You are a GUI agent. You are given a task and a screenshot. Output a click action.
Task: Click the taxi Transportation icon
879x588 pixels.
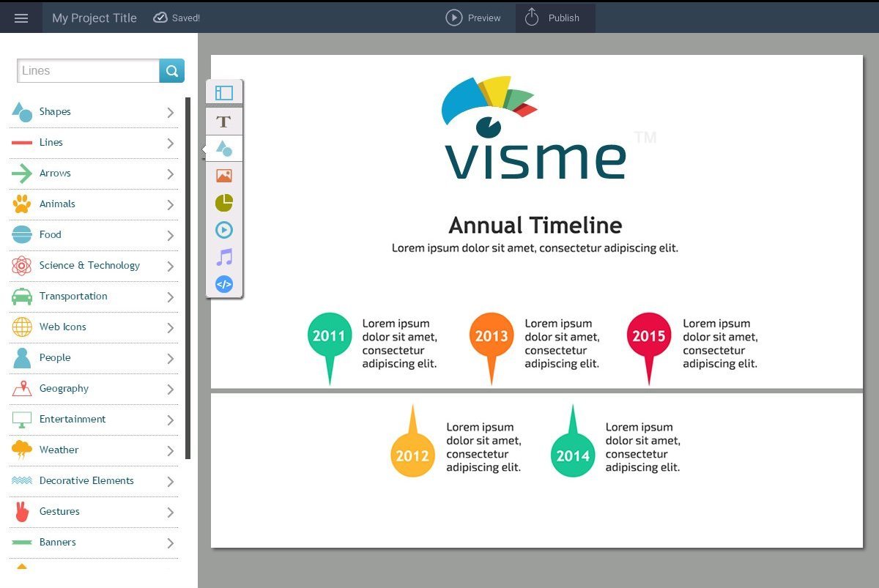pos(22,296)
